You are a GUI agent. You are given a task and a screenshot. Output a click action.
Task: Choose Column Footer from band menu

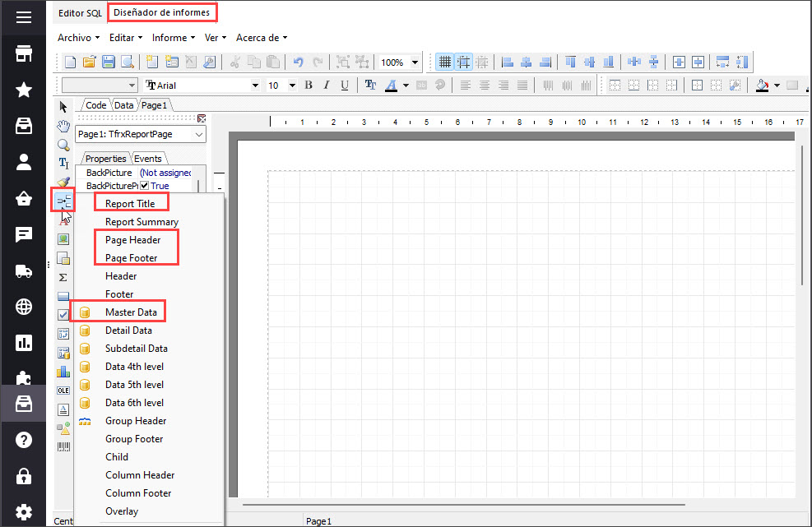(138, 493)
